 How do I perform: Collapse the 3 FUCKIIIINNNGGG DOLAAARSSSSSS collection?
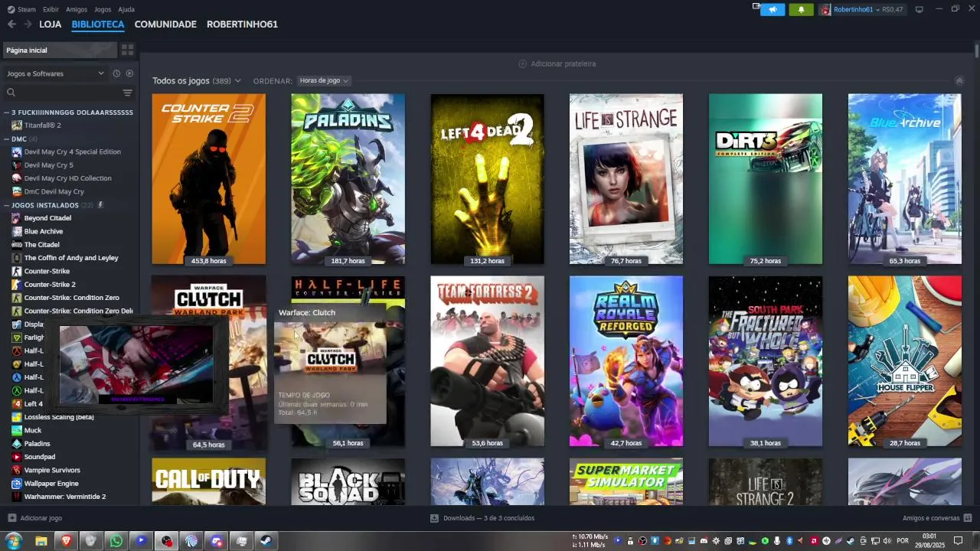(x=7, y=112)
